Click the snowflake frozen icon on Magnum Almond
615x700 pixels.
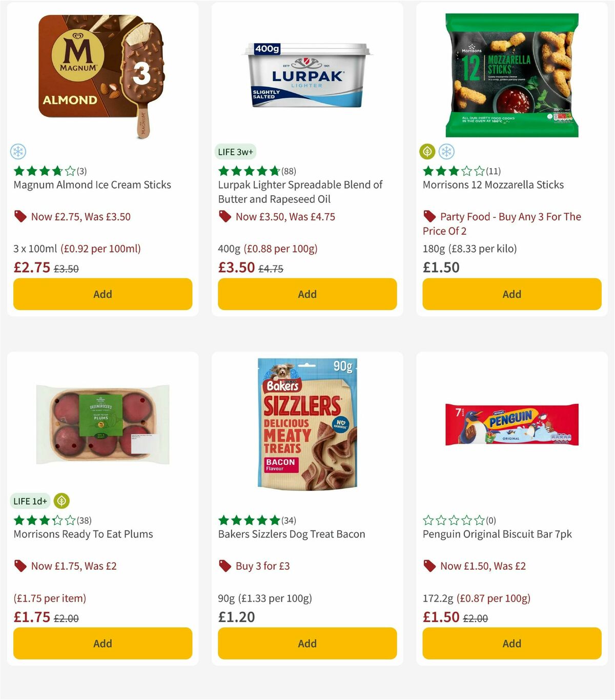[18, 152]
